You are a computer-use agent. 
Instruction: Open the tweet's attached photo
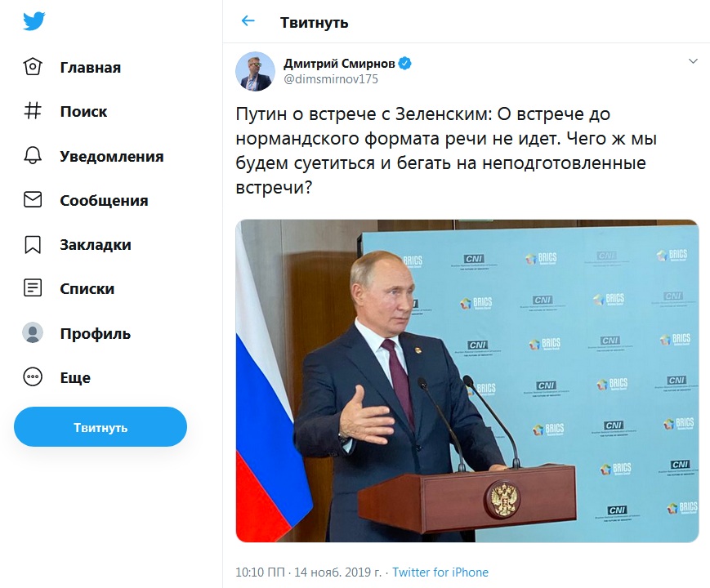[x=467, y=381]
